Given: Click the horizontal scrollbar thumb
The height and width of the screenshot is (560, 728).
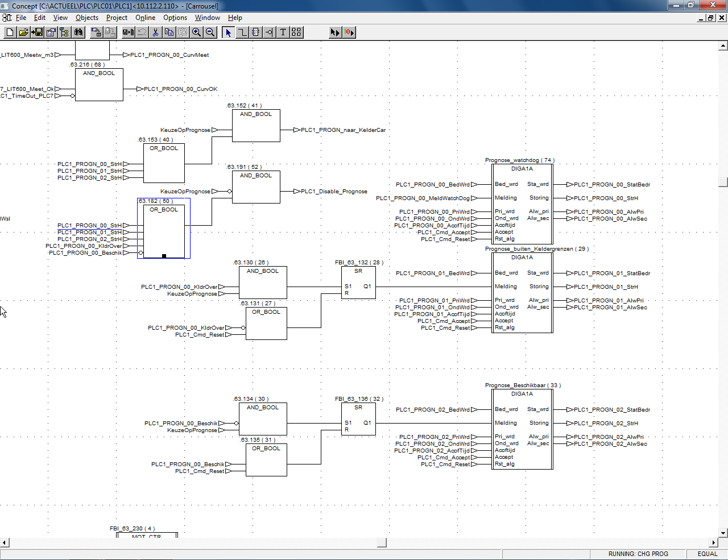Looking at the screenshot, I should [x=382, y=542].
